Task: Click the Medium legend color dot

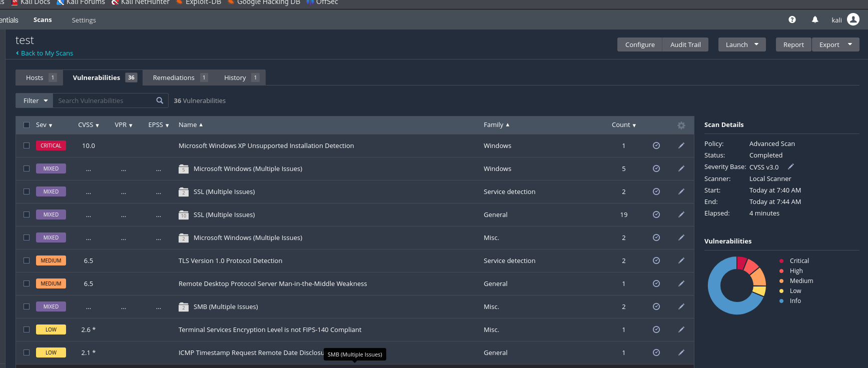Action: point(781,281)
